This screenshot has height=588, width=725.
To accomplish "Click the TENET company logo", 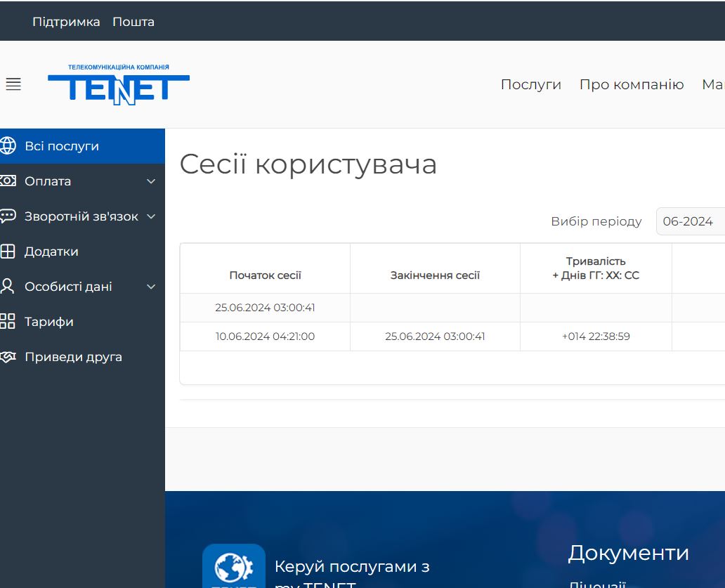I will click(119, 85).
